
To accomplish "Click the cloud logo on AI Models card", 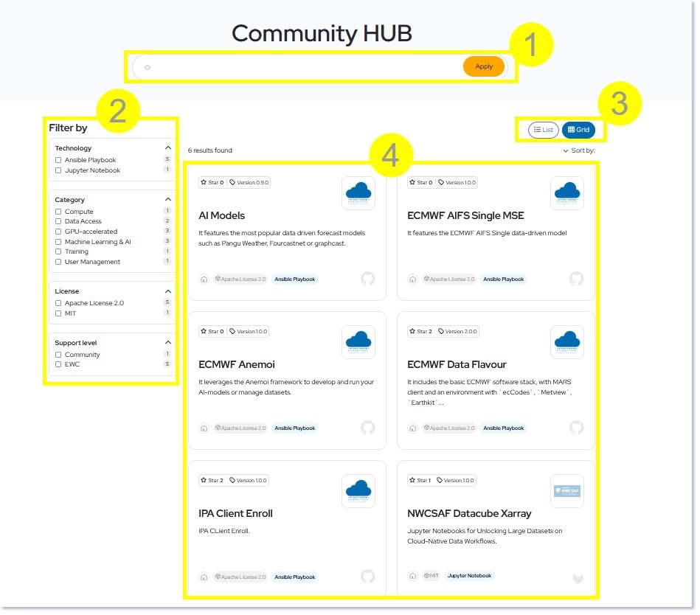I will (x=359, y=193).
